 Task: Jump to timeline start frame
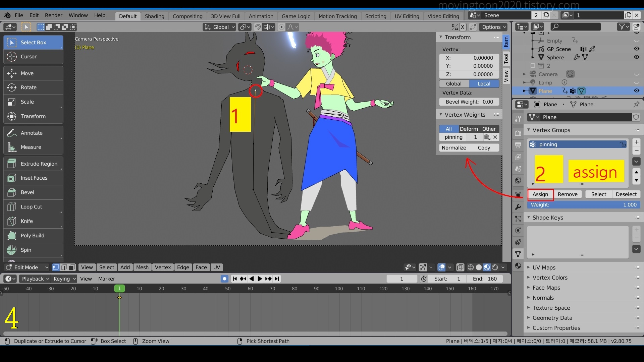235,279
